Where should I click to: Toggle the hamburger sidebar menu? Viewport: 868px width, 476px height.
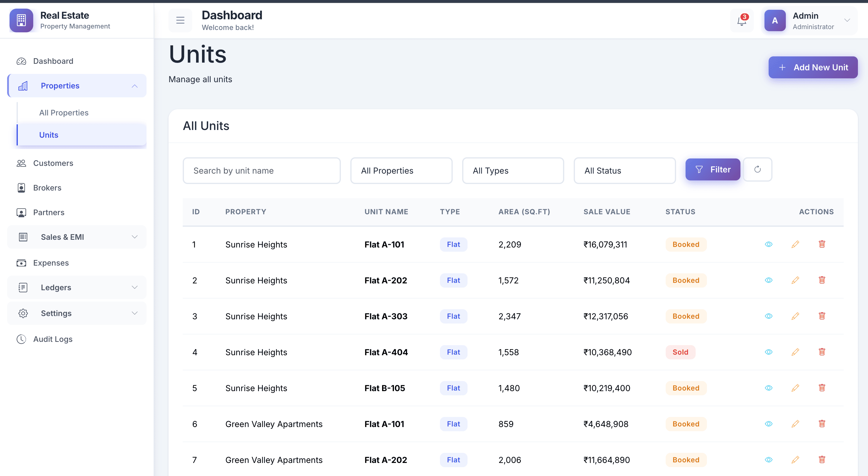coord(180,20)
